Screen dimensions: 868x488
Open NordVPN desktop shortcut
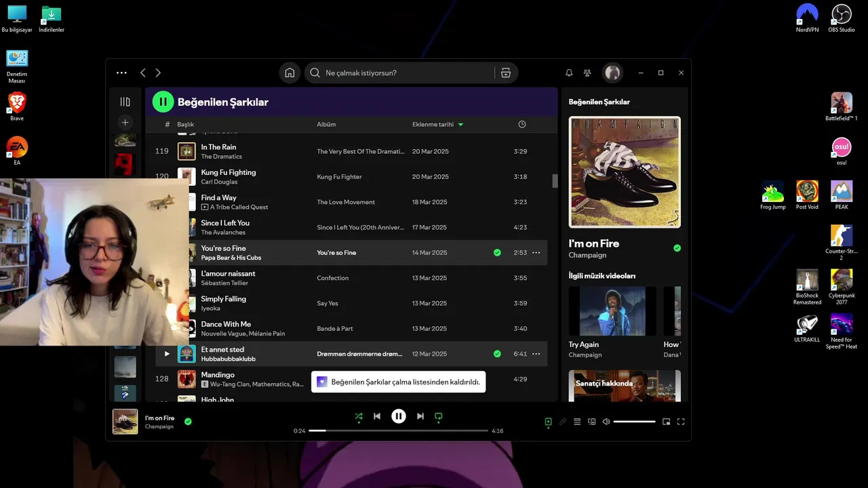(807, 18)
